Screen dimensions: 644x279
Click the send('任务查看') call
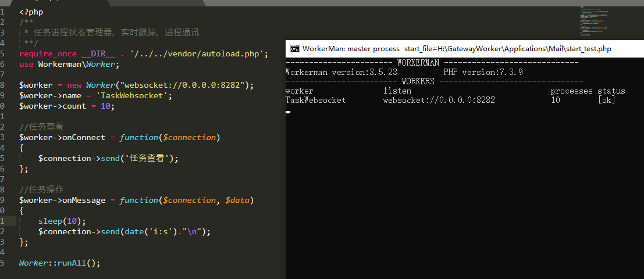[x=138, y=158]
